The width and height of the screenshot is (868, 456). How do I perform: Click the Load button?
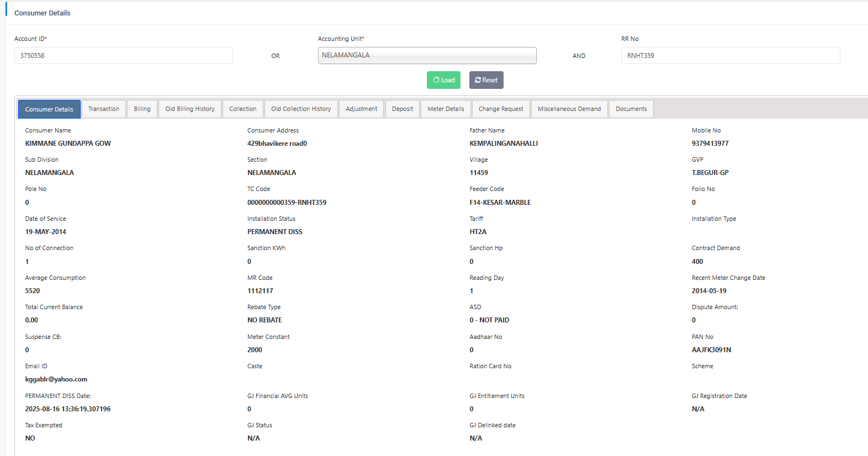[x=443, y=80]
